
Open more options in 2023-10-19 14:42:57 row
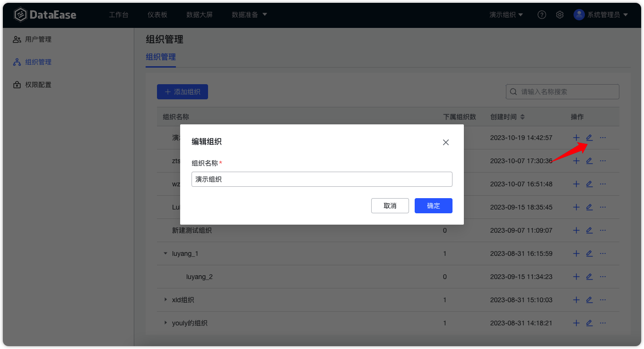coord(603,138)
